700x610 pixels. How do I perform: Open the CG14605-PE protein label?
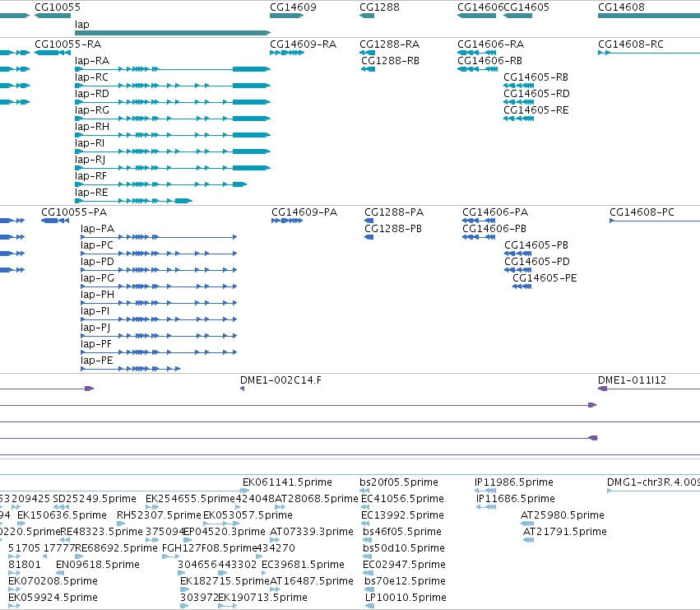pos(545,278)
